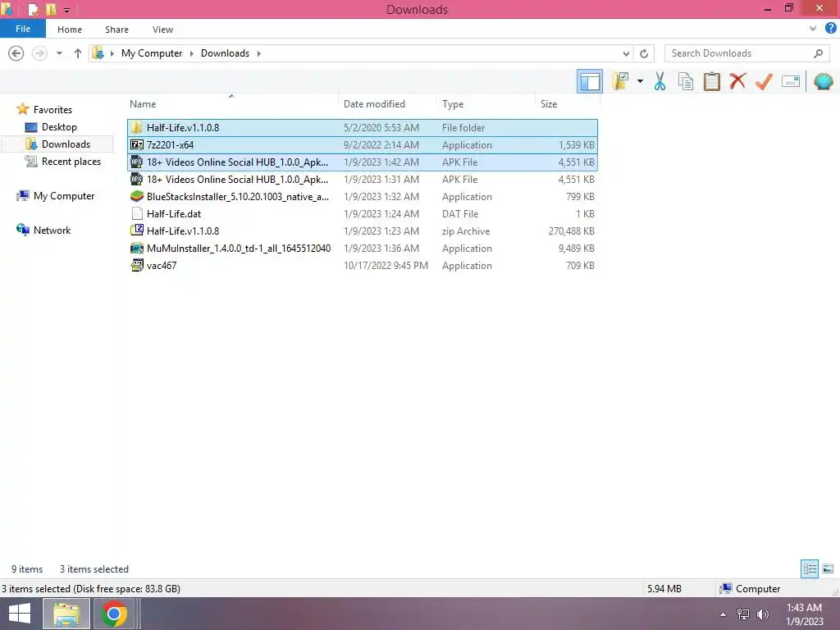The height and width of the screenshot is (630, 840).
Task: Select the MuMuInstaller application file
Action: (x=362, y=248)
